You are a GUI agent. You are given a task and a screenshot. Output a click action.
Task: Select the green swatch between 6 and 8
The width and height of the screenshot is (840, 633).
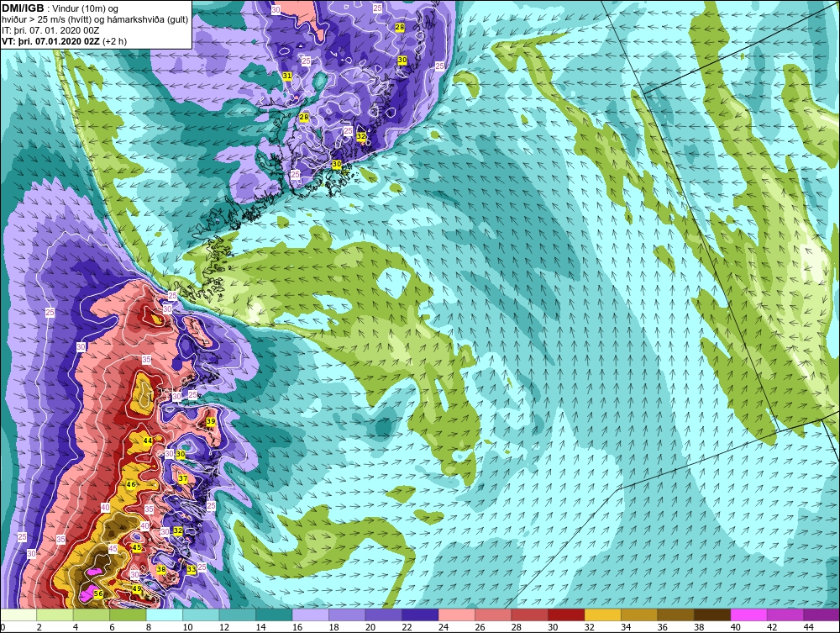pyautogui.click(x=128, y=615)
